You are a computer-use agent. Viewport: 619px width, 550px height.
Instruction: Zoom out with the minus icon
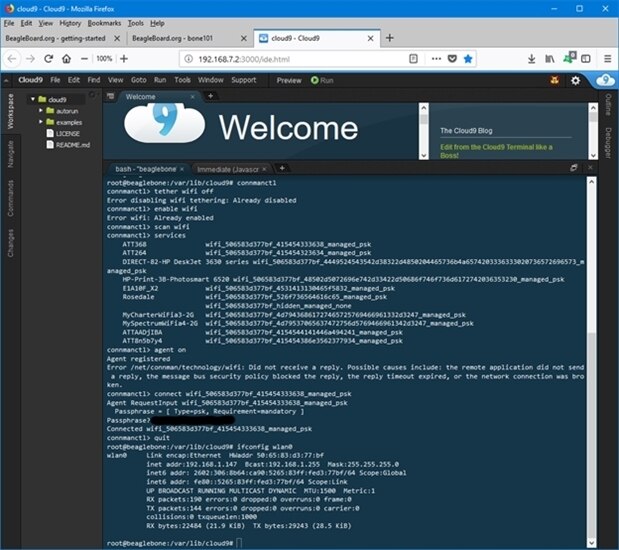[84, 59]
